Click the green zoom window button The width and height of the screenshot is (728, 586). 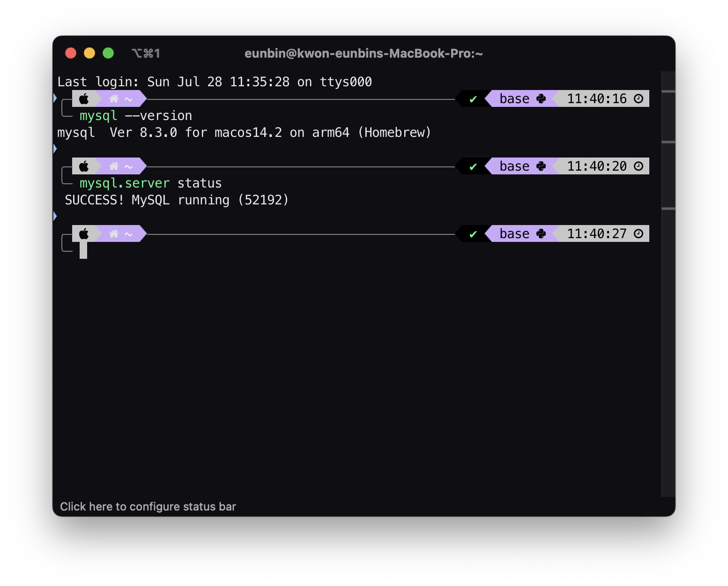[108, 53]
